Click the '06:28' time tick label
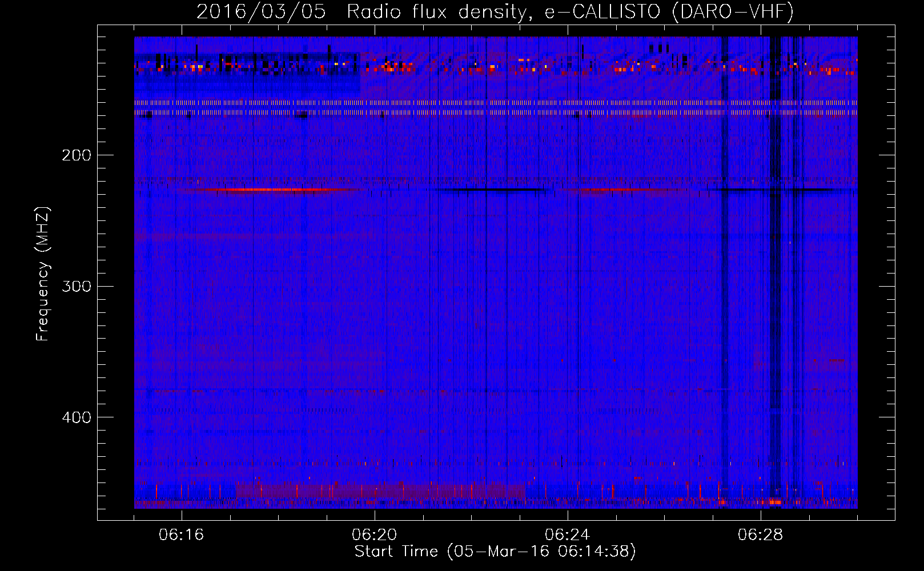924x571 pixels. click(761, 535)
